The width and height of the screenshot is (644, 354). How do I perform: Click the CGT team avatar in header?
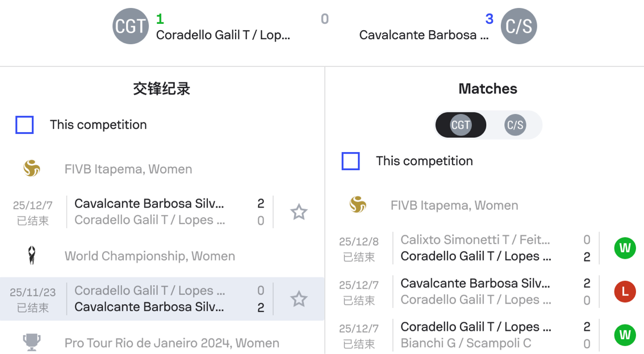[131, 26]
